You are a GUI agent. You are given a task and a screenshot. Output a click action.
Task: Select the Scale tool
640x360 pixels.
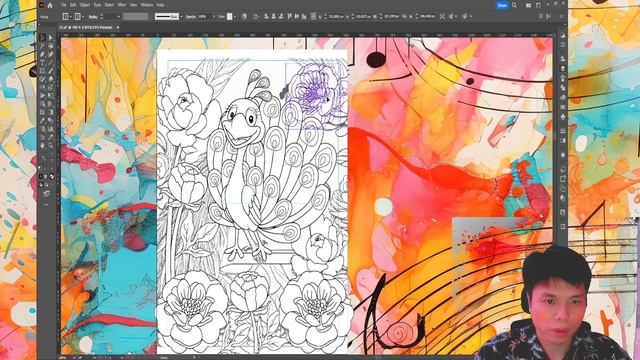pyautogui.click(x=51, y=86)
